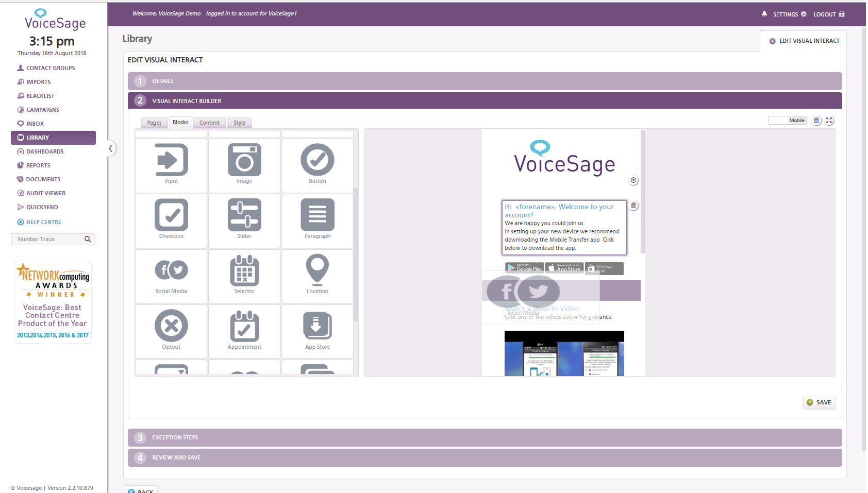Navigate to the Dashboards menu item

click(45, 151)
